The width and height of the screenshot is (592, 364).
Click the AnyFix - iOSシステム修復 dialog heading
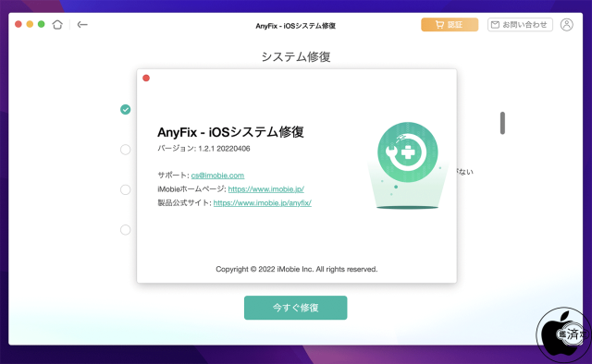pos(230,132)
